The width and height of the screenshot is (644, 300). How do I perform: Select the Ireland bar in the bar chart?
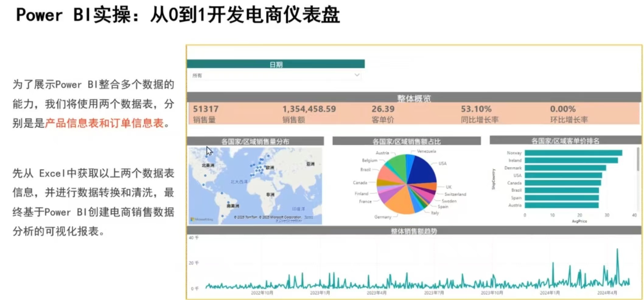click(x=571, y=160)
